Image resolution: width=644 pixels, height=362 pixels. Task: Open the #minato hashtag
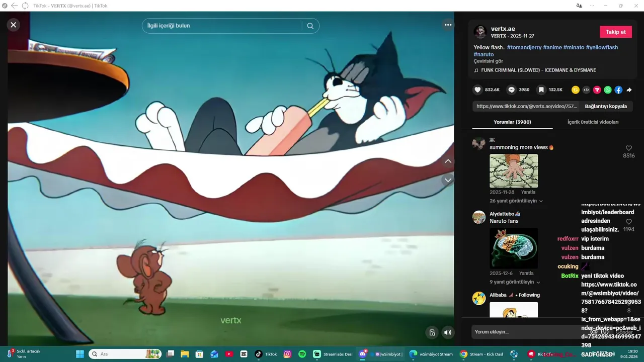pos(574,47)
